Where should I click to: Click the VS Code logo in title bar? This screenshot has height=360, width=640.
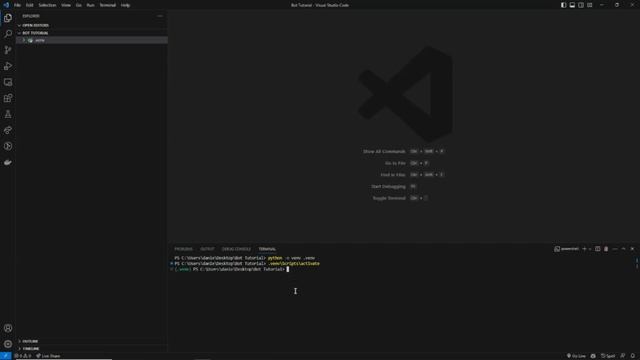[6, 5]
